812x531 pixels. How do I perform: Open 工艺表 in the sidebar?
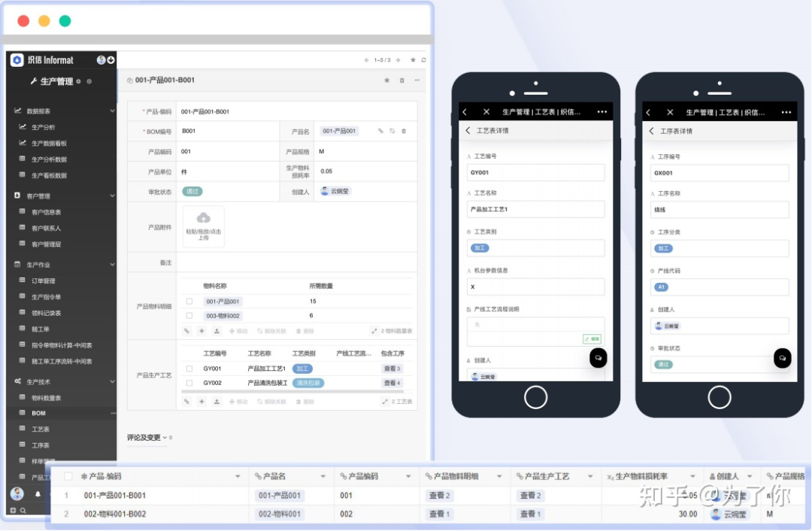(x=41, y=429)
